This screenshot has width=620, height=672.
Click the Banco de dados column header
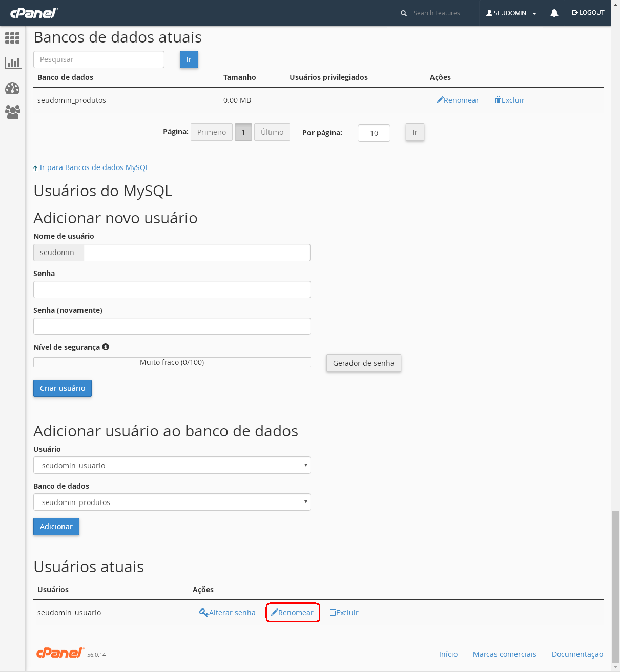(x=66, y=77)
